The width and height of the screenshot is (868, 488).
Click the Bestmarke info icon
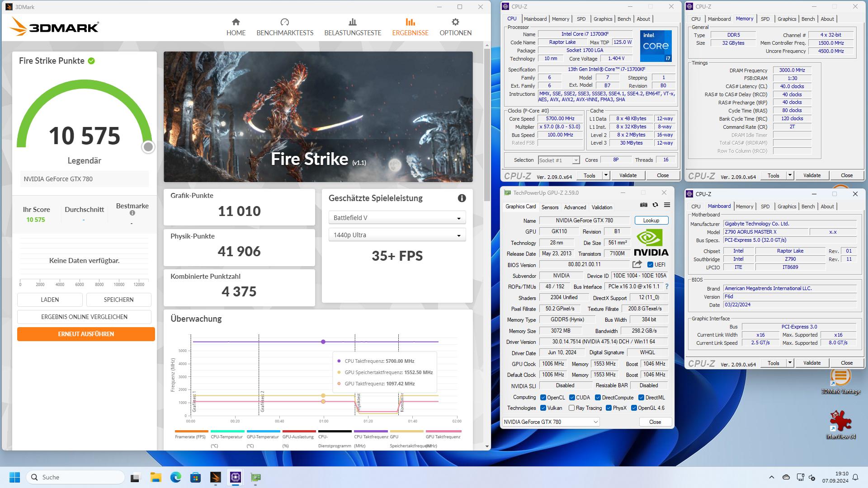tap(132, 213)
